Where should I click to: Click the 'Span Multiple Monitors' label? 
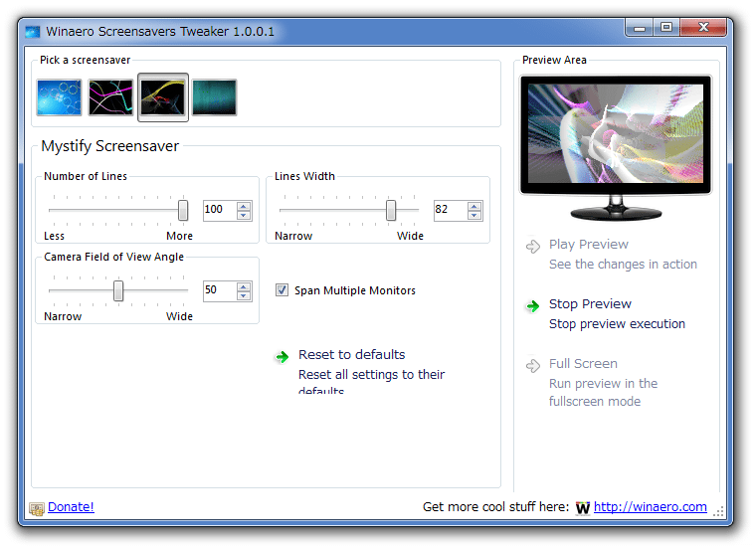pos(355,290)
